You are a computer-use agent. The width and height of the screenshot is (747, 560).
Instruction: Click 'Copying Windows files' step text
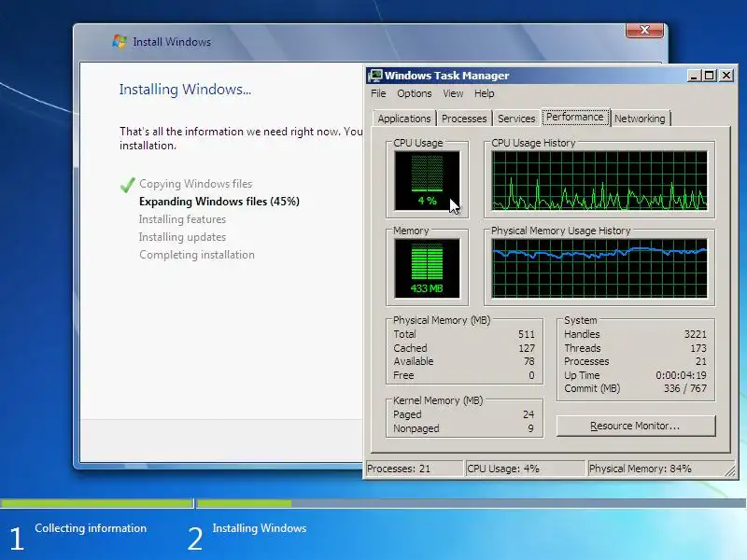pos(196,184)
